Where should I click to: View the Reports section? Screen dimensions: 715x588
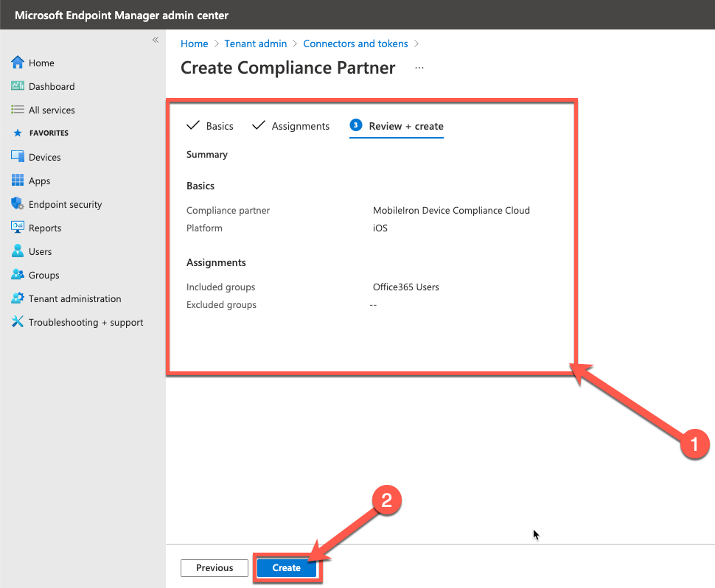pos(44,227)
